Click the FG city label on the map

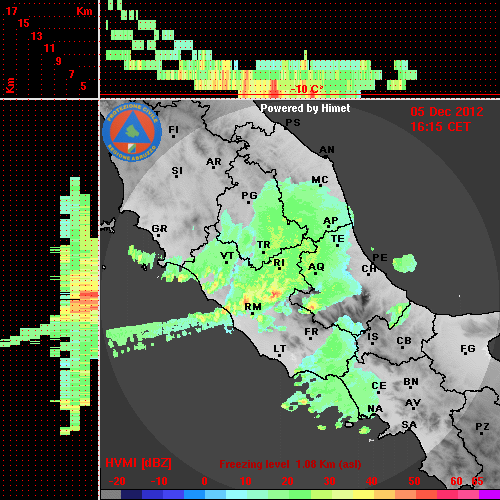(x=468, y=349)
